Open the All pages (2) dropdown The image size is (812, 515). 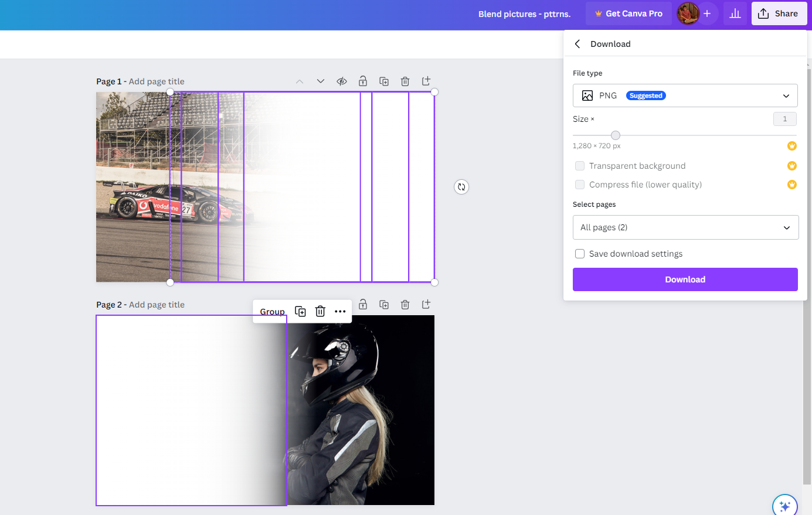pyautogui.click(x=685, y=227)
